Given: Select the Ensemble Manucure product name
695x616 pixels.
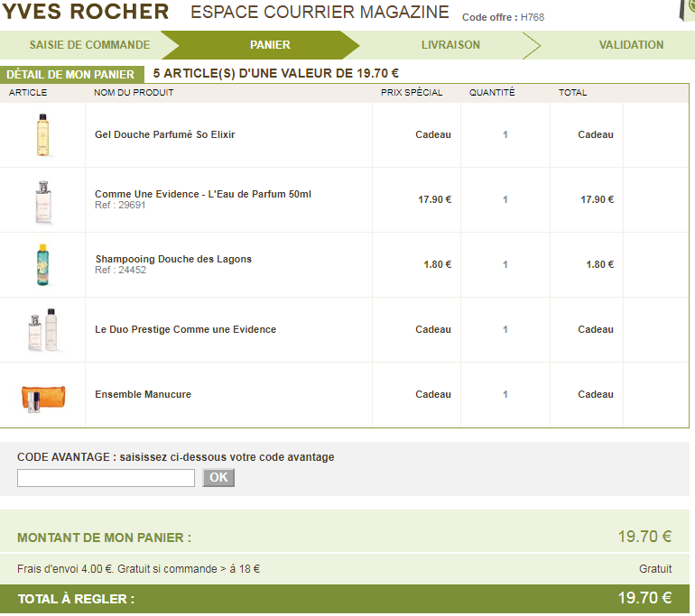Looking at the screenshot, I should point(143,394).
